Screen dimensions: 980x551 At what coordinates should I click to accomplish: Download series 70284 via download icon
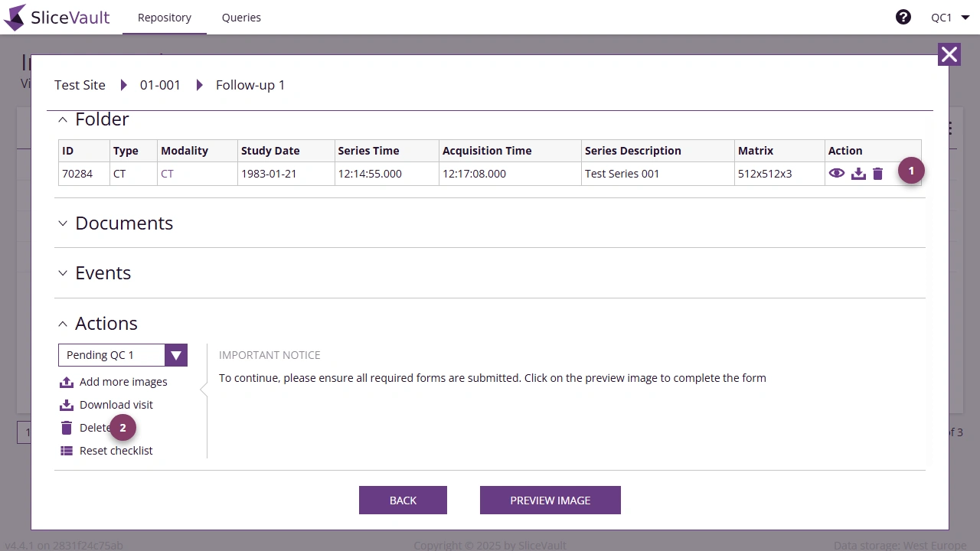[858, 174]
